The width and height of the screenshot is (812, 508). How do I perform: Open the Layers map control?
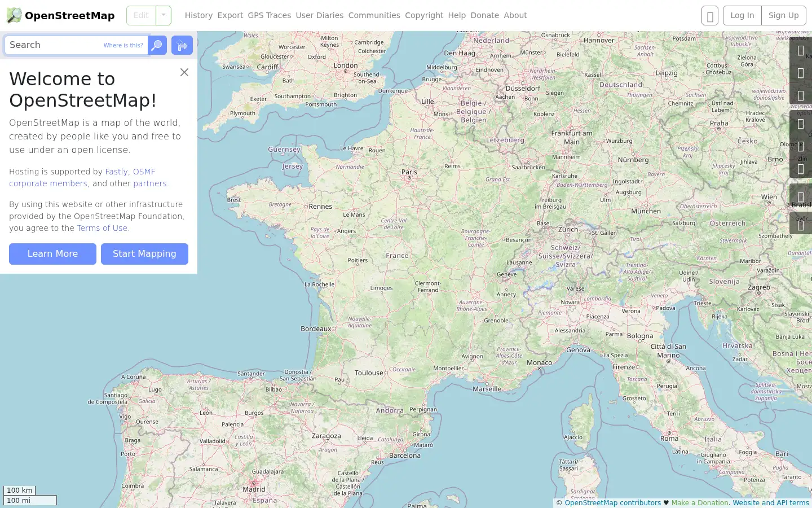pyautogui.click(x=801, y=124)
